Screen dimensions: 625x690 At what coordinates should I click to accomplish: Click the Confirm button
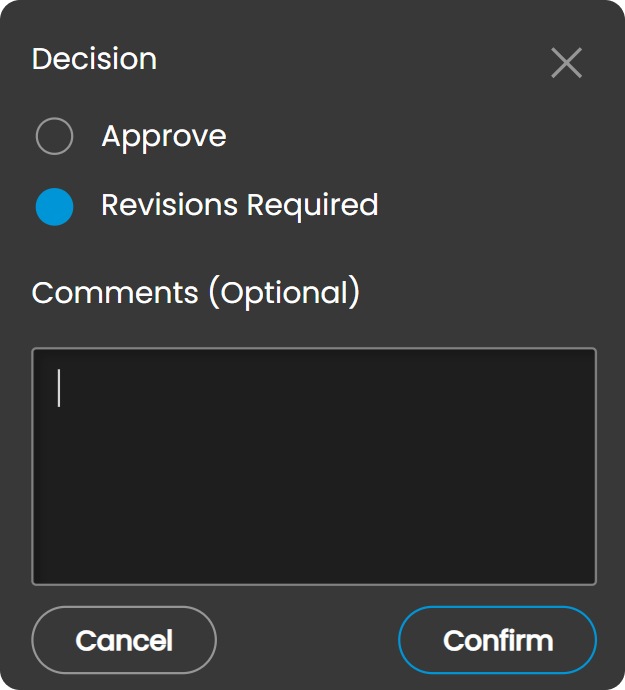(497, 640)
